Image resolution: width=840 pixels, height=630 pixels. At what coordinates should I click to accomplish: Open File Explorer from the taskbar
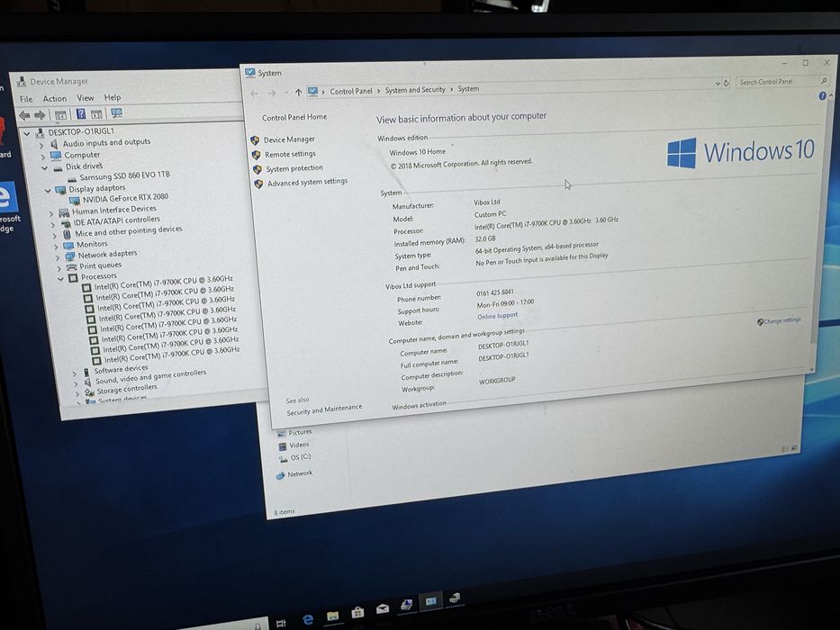click(x=333, y=616)
